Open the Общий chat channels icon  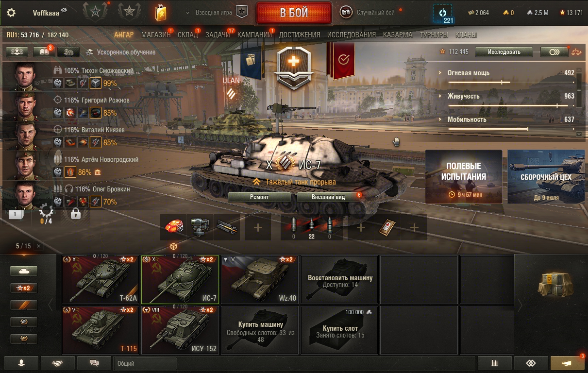(94, 363)
